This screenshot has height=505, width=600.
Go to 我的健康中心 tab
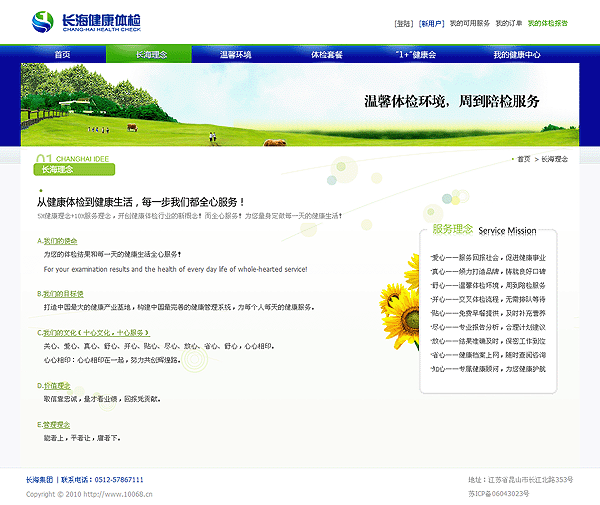517,55
